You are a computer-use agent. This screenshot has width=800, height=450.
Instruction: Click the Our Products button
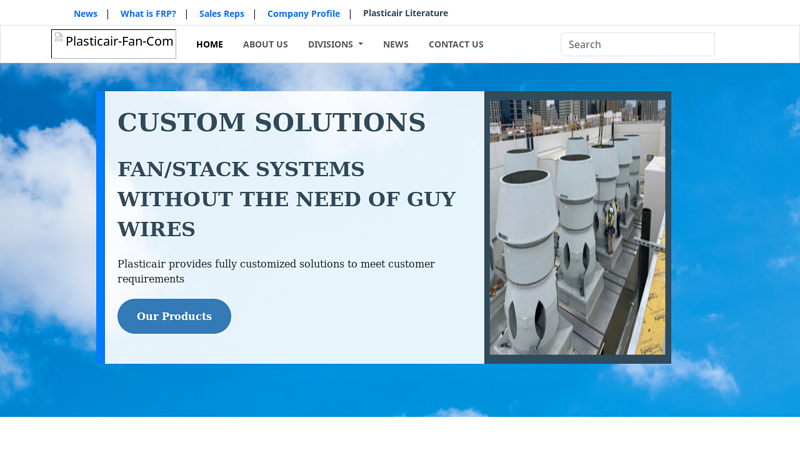pyautogui.click(x=174, y=316)
